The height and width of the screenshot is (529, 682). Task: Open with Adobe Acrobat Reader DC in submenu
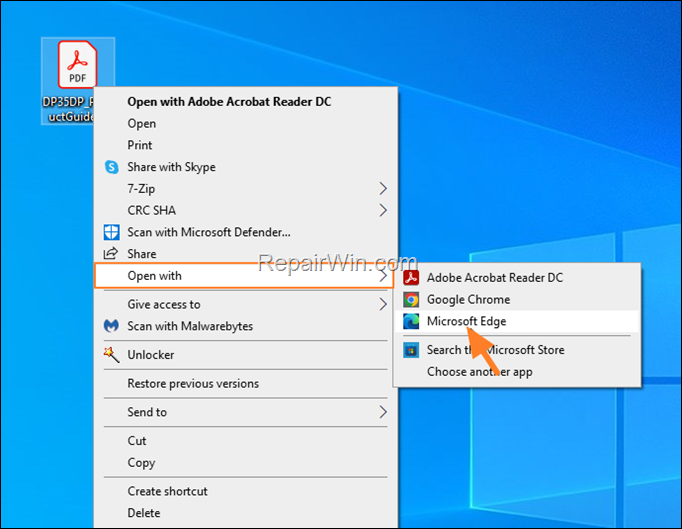517,278
